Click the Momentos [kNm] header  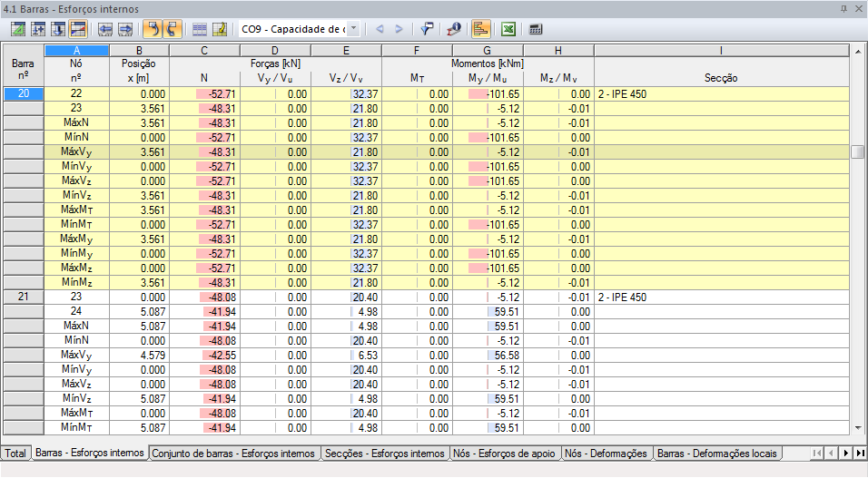point(488,63)
